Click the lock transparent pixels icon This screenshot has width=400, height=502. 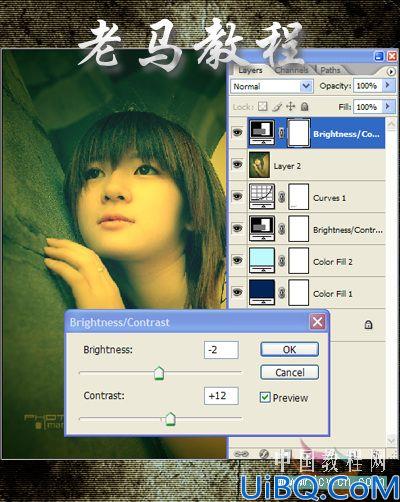pyautogui.click(x=263, y=107)
